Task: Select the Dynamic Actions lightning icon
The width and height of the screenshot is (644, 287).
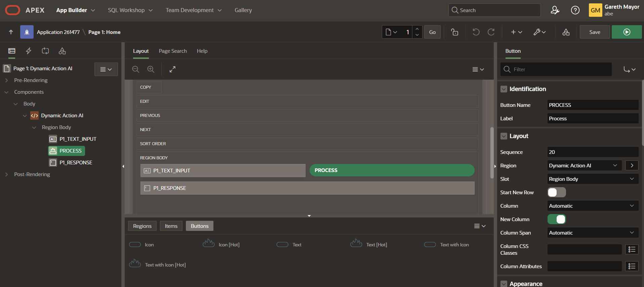Action: 29,51
